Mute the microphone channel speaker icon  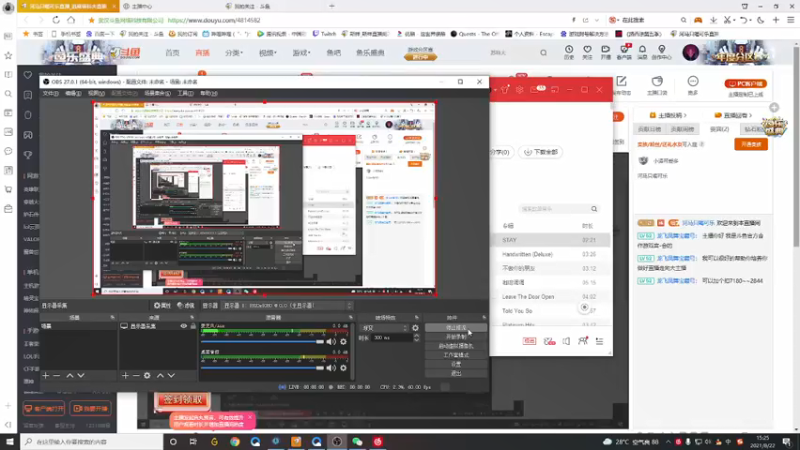(331, 341)
